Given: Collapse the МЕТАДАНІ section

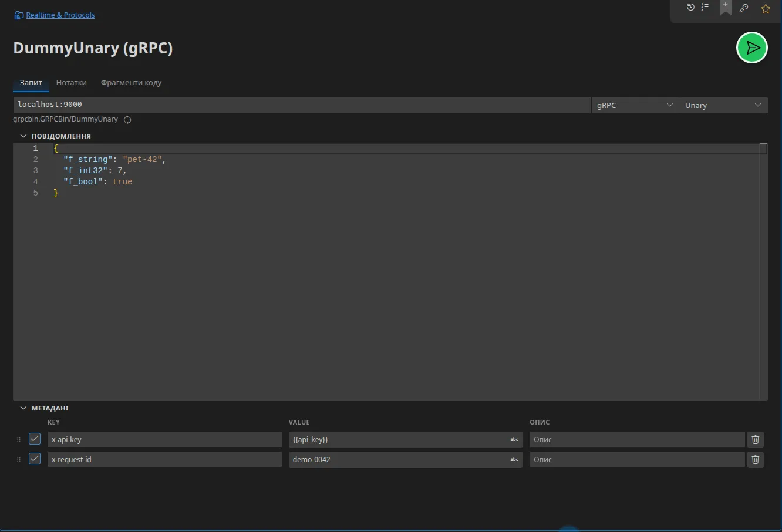Looking at the screenshot, I should click(44, 408).
